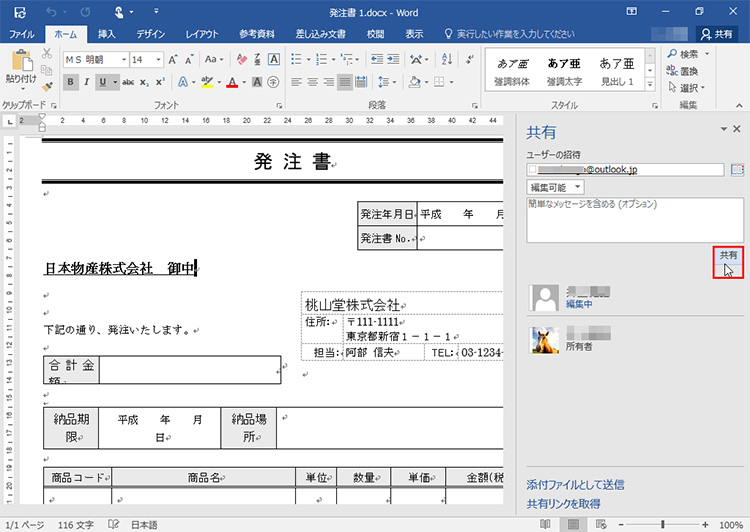
Task: Toggle Italic formatting
Action: [x=86, y=82]
